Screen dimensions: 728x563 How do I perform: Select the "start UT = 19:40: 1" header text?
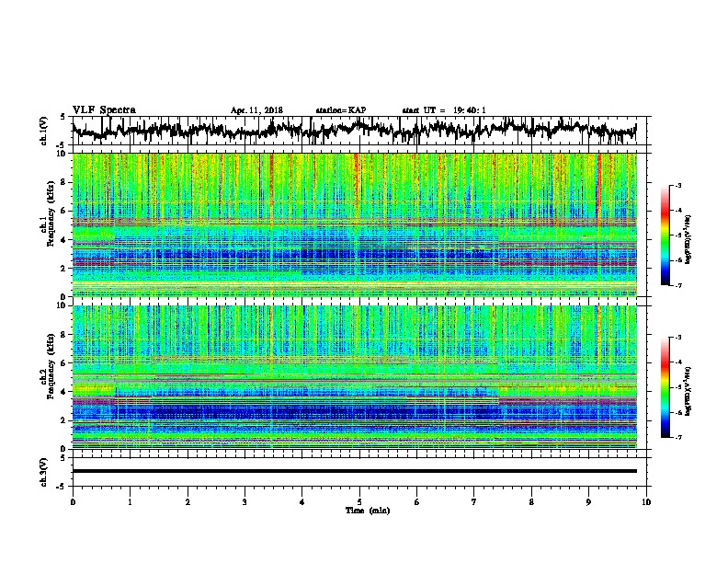[x=444, y=110]
